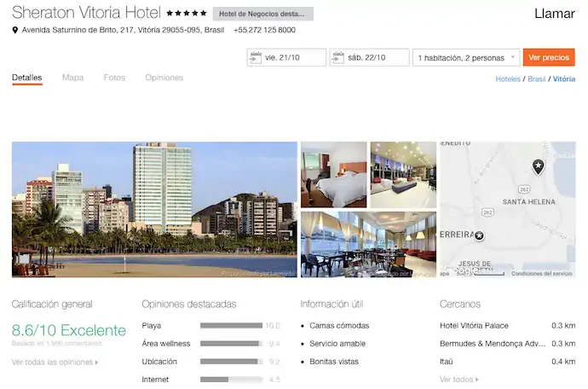Open the check-out calendar icon

(x=337, y=57)
